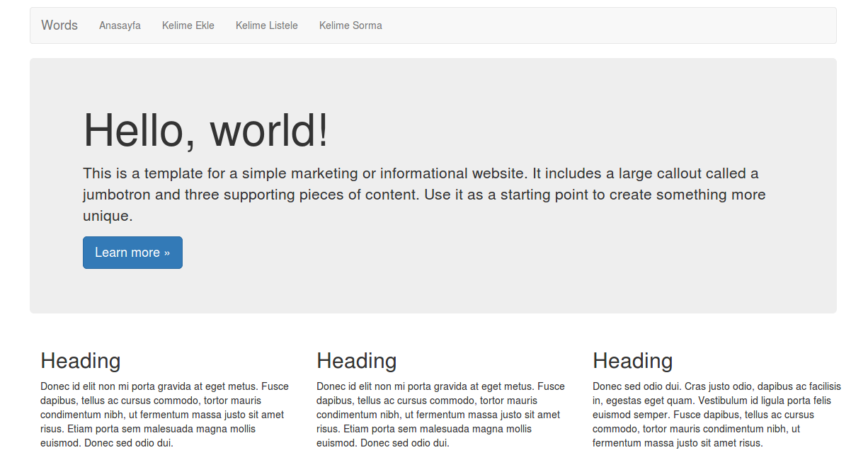Image resolution: width=868 pixels, height=455 pixels.
Task: Navigate to Kelime Sorma
Action: point(350,25)
